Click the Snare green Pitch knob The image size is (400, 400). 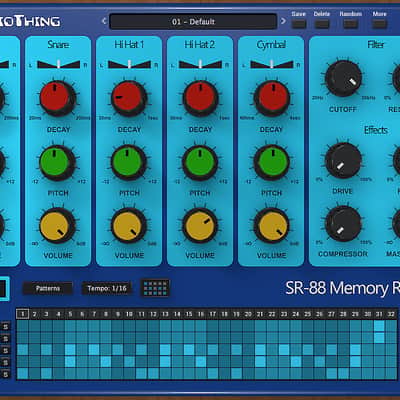[x=57, y=163]
